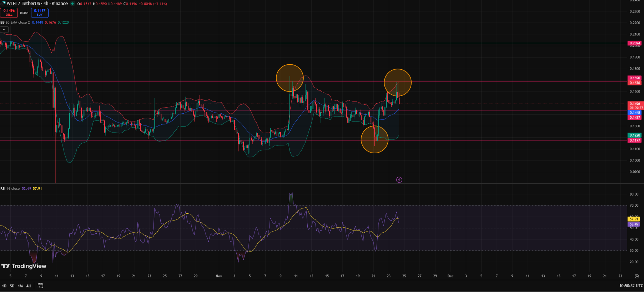Click the open price O0.1543 readout
The width and height of the screenshot is (644, 292).
(84, 4)
